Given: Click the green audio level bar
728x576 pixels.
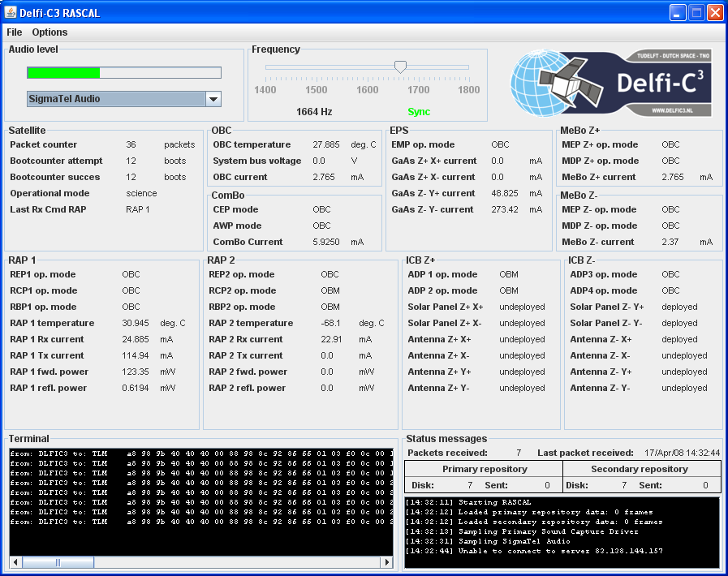Looking at the screenshot, I should (63, 72).
